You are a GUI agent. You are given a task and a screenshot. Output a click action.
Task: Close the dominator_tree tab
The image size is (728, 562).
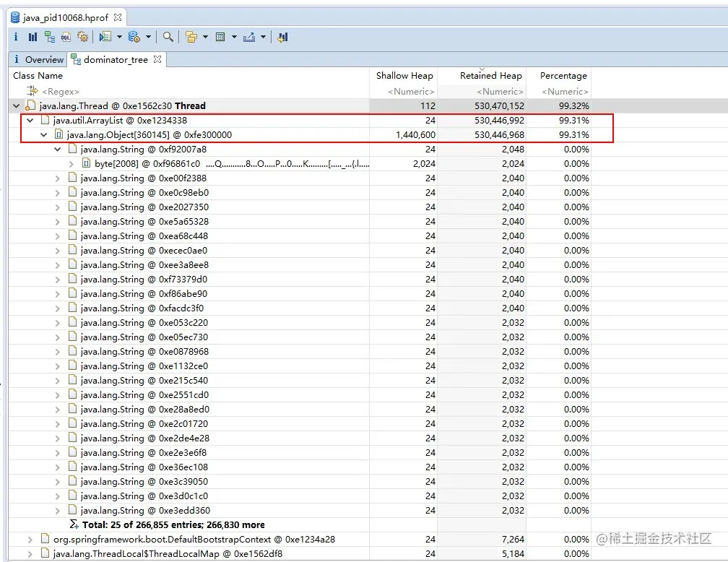[x=157, y=59]
